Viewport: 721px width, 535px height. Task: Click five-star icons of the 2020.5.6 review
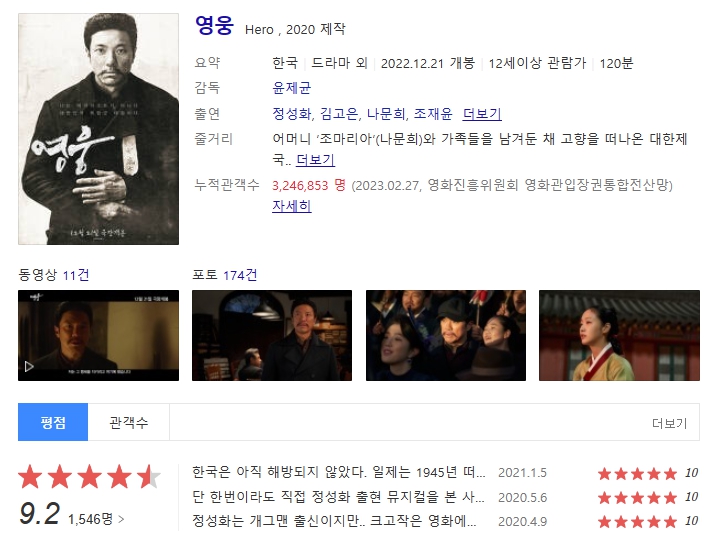[637, 497]
